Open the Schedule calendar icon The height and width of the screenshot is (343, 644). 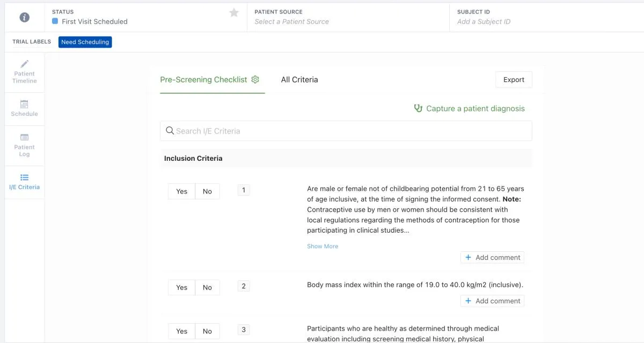point(24,105)
